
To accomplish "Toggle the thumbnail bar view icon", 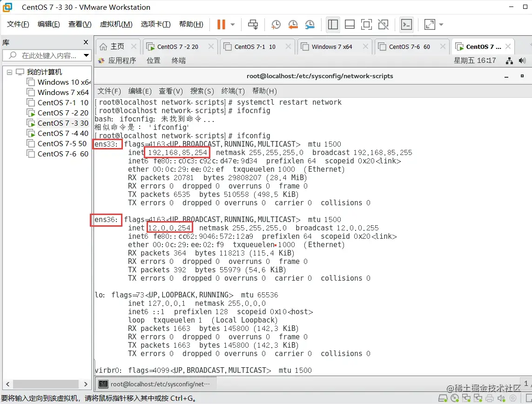I will tap(350, 24).
